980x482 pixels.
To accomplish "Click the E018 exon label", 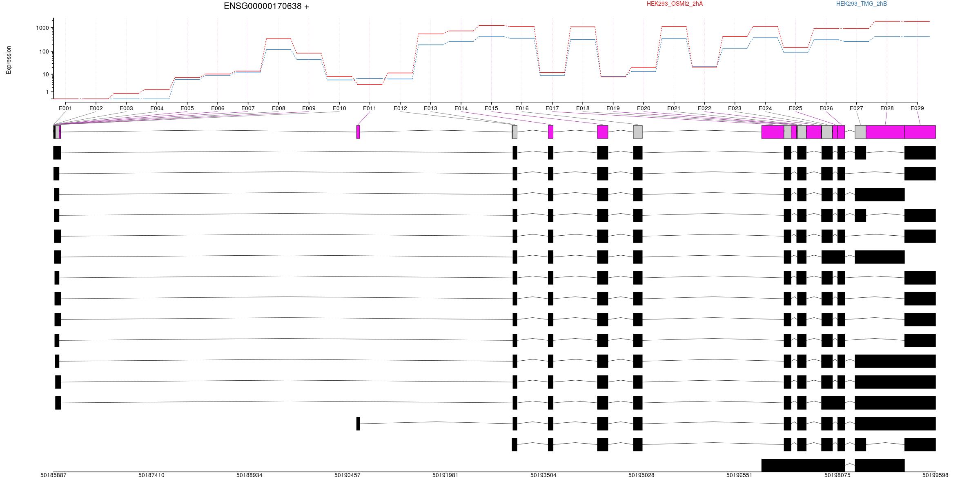I will pyautogui.click(x=583, y=108).
